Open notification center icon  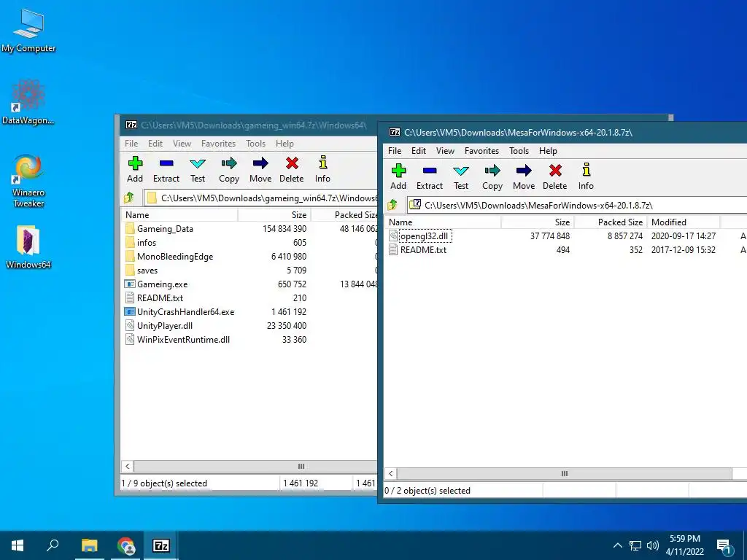tap(724, 547)
